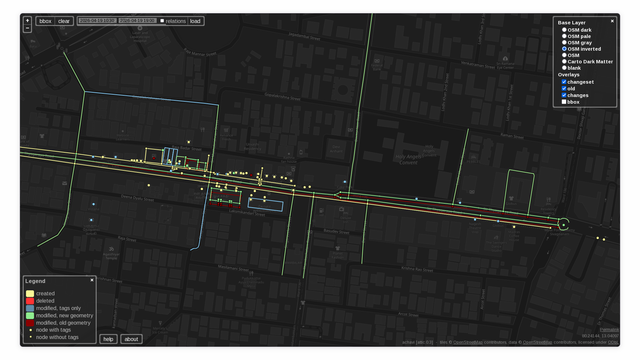Enable the bbox overlay checkbox
Viewport: 640px width, 360px height.
[564, 102]
